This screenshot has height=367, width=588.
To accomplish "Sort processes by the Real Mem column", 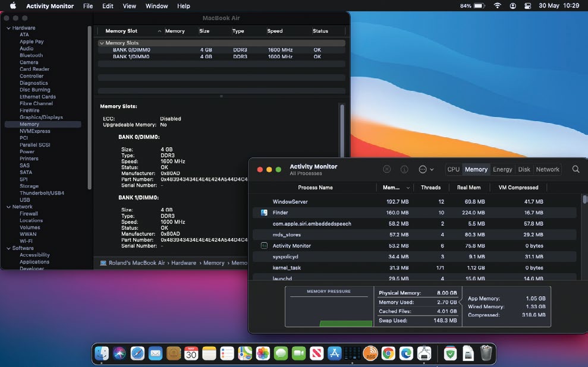I will 468,187.
